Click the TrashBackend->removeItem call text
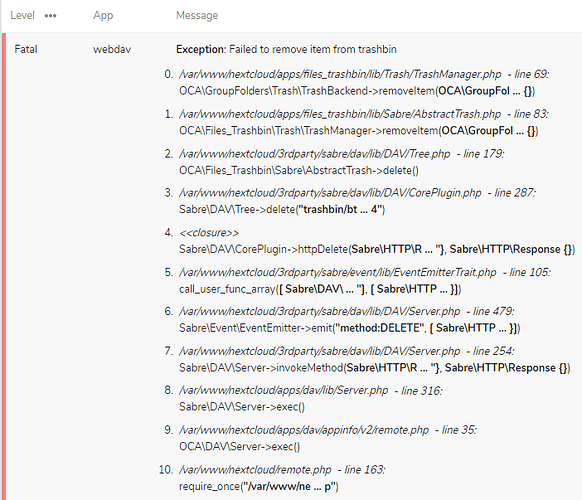Viewport: 582px width, 500px height. 357,91
